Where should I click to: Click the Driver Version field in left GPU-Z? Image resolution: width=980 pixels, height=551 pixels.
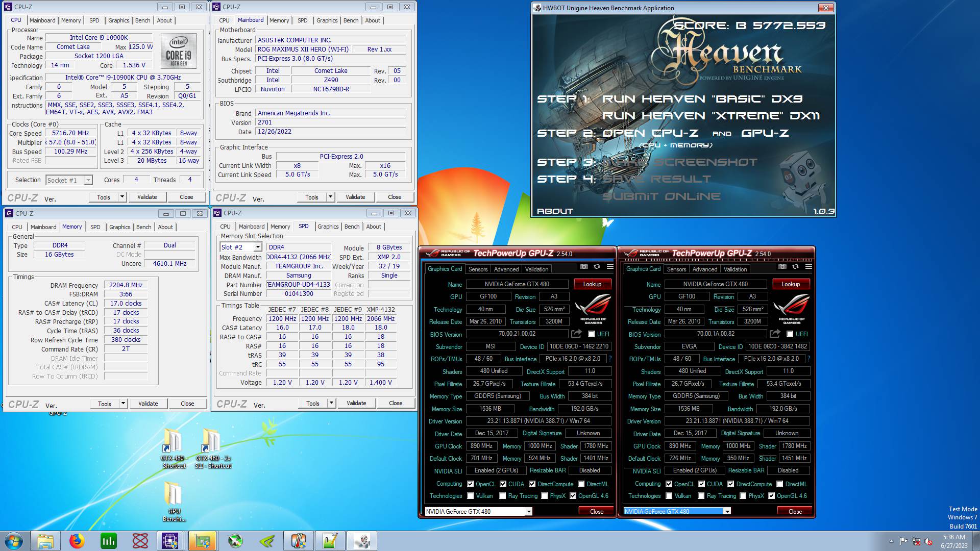pos(538,421)
